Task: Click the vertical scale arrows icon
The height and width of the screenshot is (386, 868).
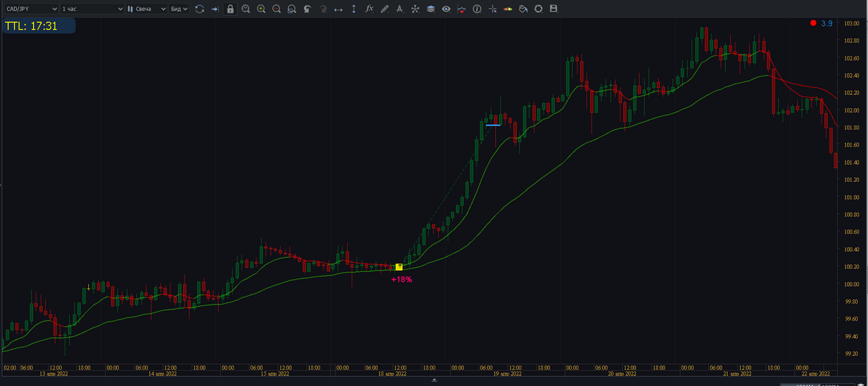Action: click(354, 9)
